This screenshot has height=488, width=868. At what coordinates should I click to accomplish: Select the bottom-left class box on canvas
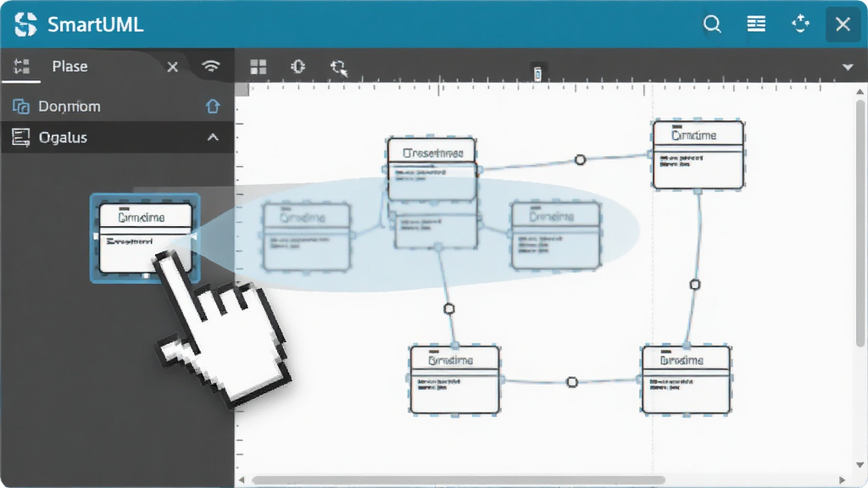[x=455, y=380]
